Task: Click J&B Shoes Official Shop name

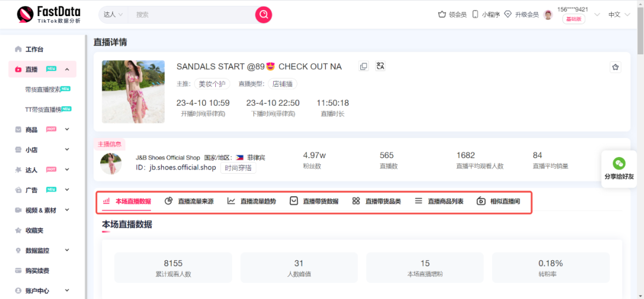Action: [168, 158]
